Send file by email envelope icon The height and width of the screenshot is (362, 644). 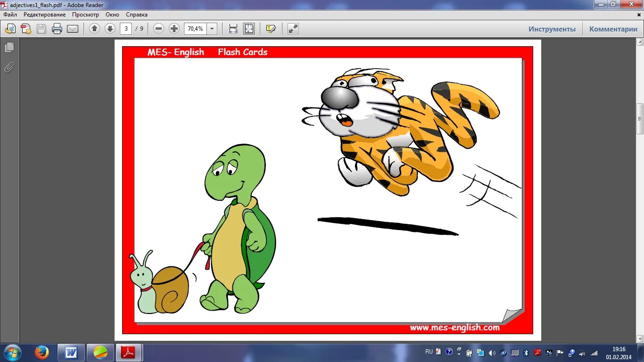tap(73, 29)
